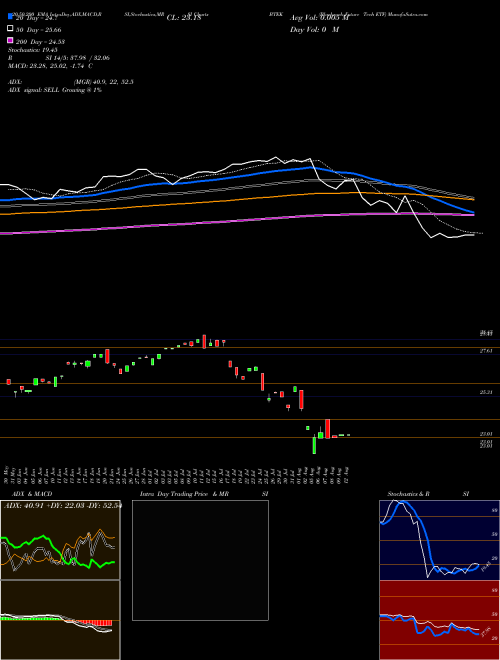This screenshot has width=500, height=660.
Task: Click the 'Stochastics: 19.43' reading
Action: 32,50
